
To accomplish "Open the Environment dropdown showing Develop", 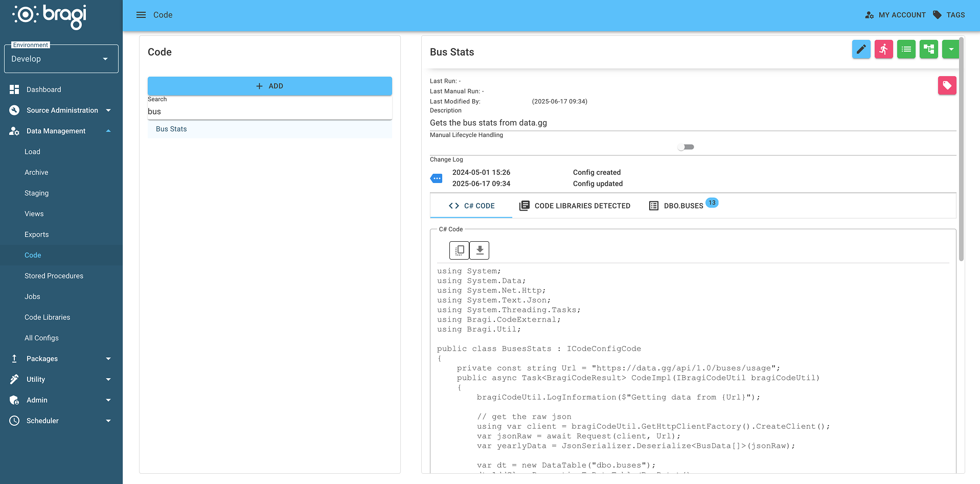I will 61,58.
